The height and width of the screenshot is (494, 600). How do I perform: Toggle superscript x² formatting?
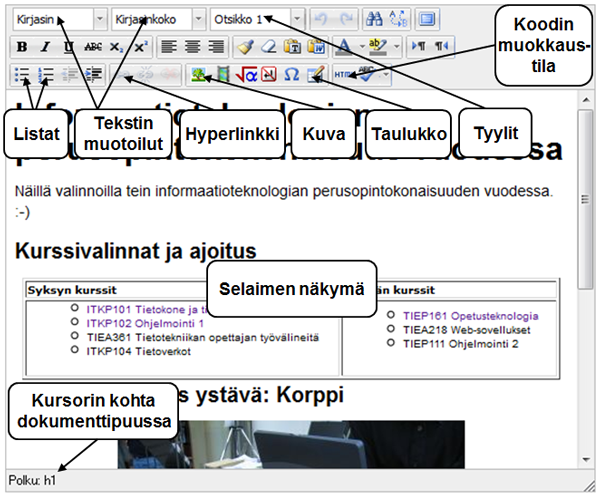click(x=140, y=47)
